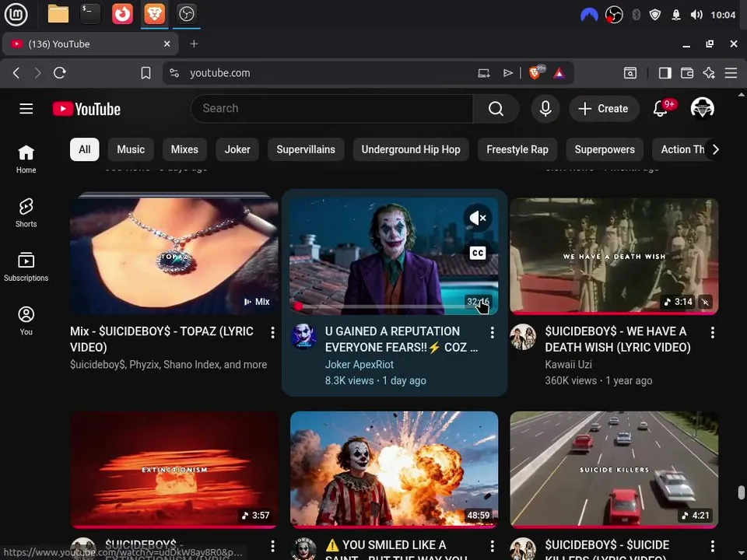Select the Supervillains chip
The width and height of the screenshot is (747, 560).
tap(306, 149)
